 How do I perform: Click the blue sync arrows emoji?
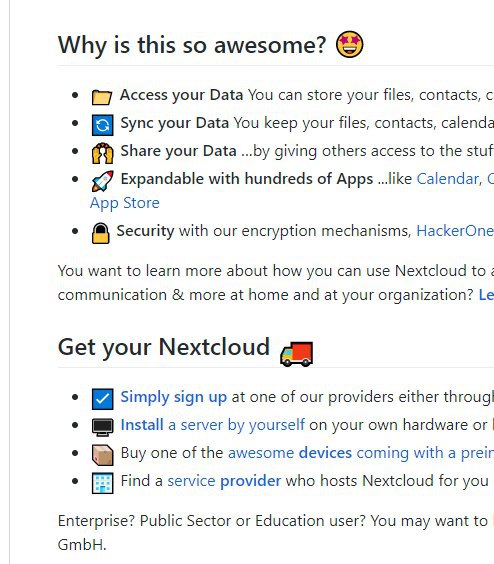pyautogui.click(x=103, y=125)
